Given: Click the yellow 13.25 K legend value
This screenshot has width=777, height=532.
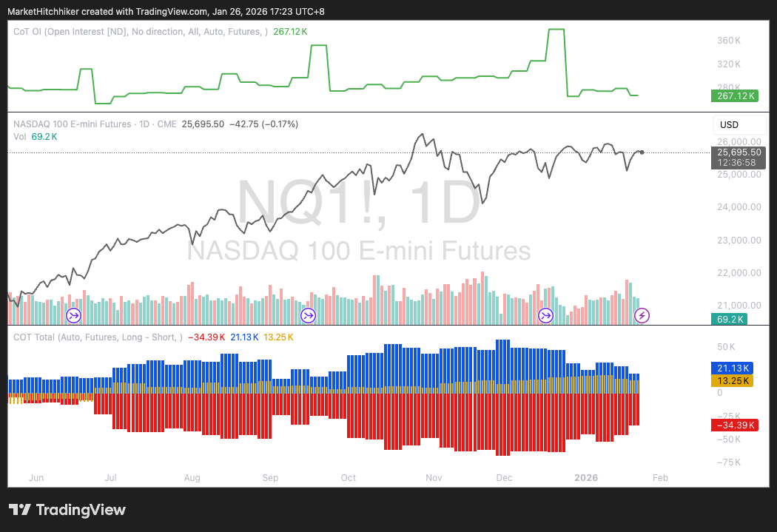Looking at the screenshot, I should (278, 337).
